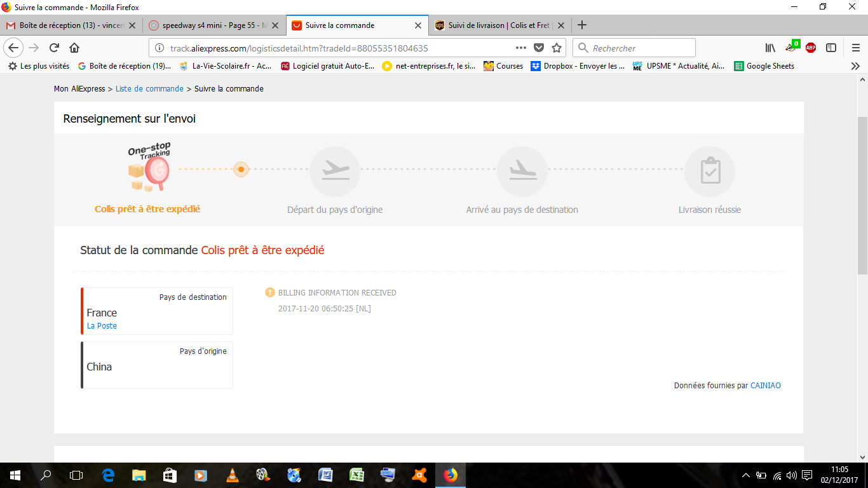Go back to the previous page

coord(13,48)
